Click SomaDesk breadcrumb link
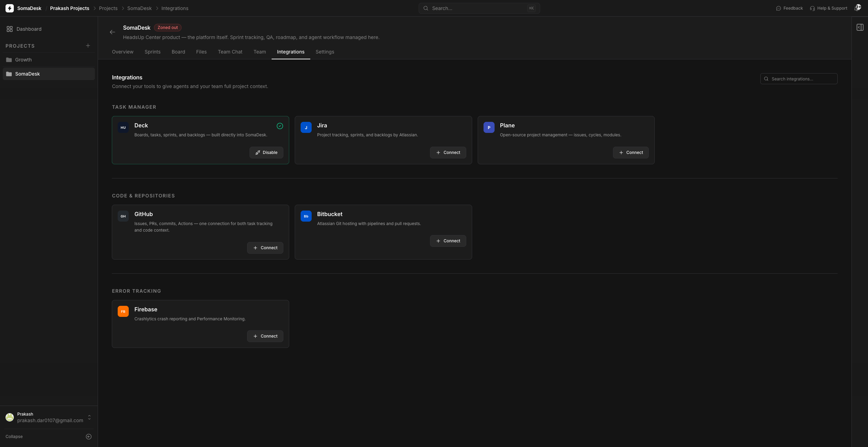 [x=139, y=8]
